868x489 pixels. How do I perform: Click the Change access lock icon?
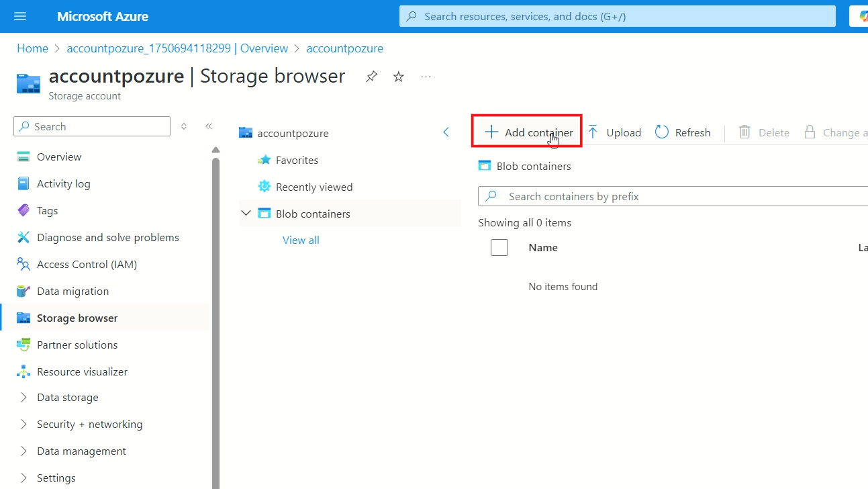(810, 132)
